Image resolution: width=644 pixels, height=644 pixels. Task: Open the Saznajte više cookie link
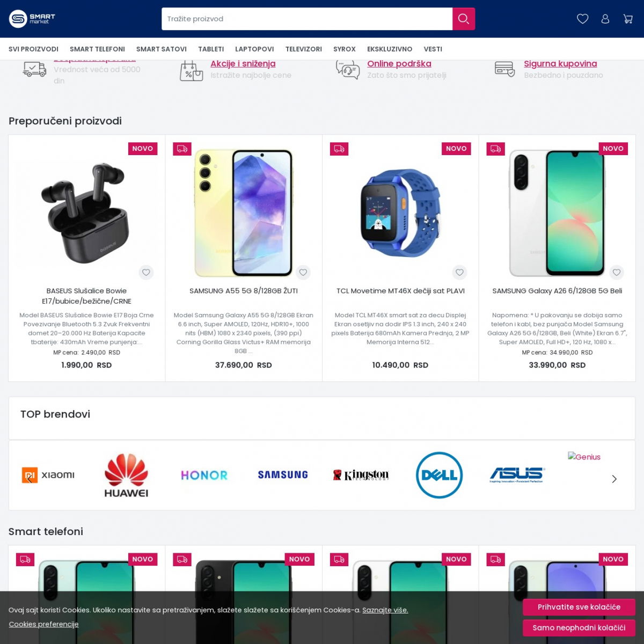[x=385, y=610]
